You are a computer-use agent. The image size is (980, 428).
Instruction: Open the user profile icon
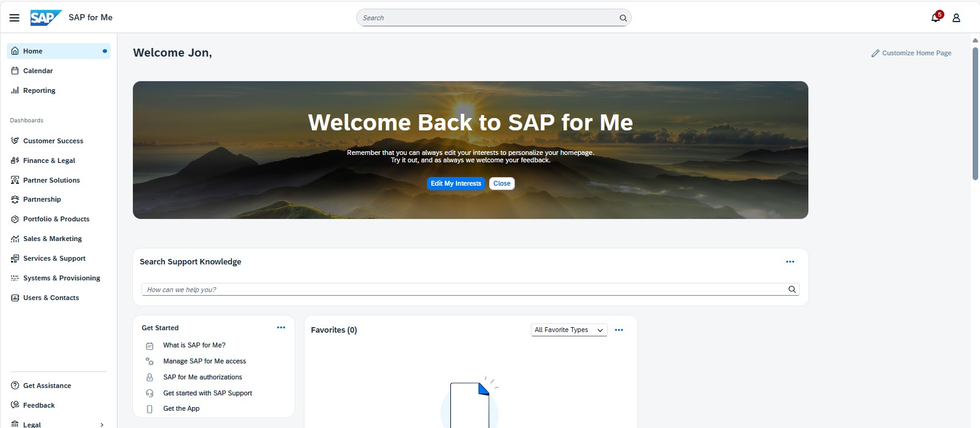click(956, 18)
